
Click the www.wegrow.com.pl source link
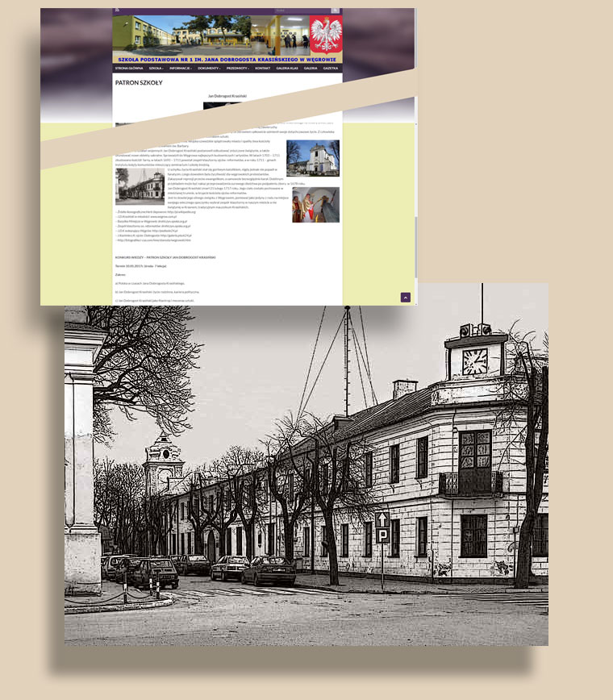[147, 216]
